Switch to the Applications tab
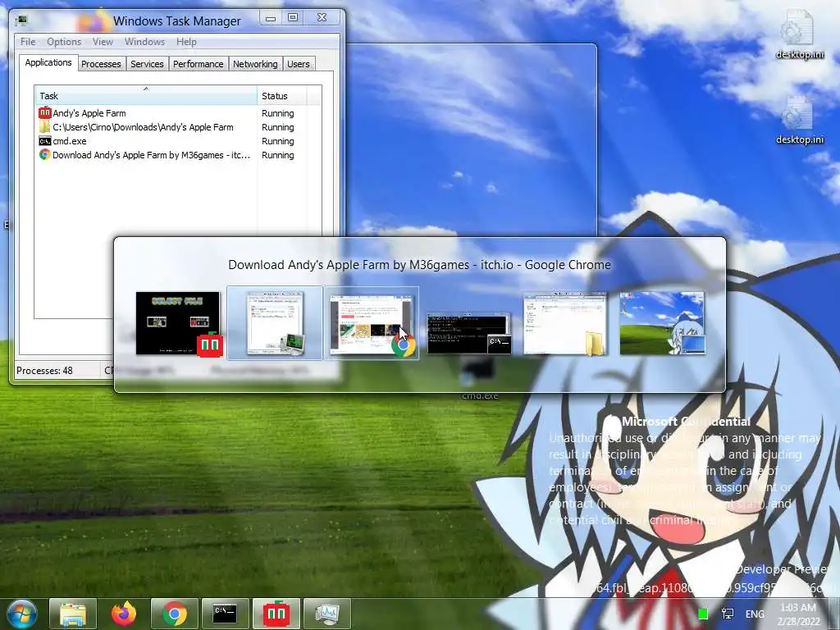The image size is (840, 630). (48, 62)
